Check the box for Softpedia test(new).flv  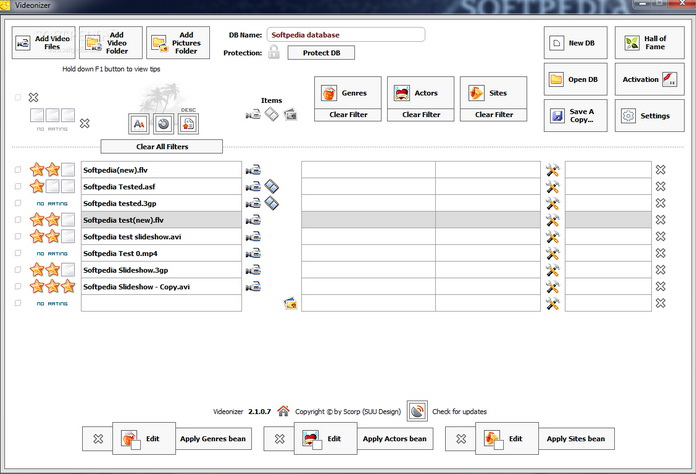18,220
